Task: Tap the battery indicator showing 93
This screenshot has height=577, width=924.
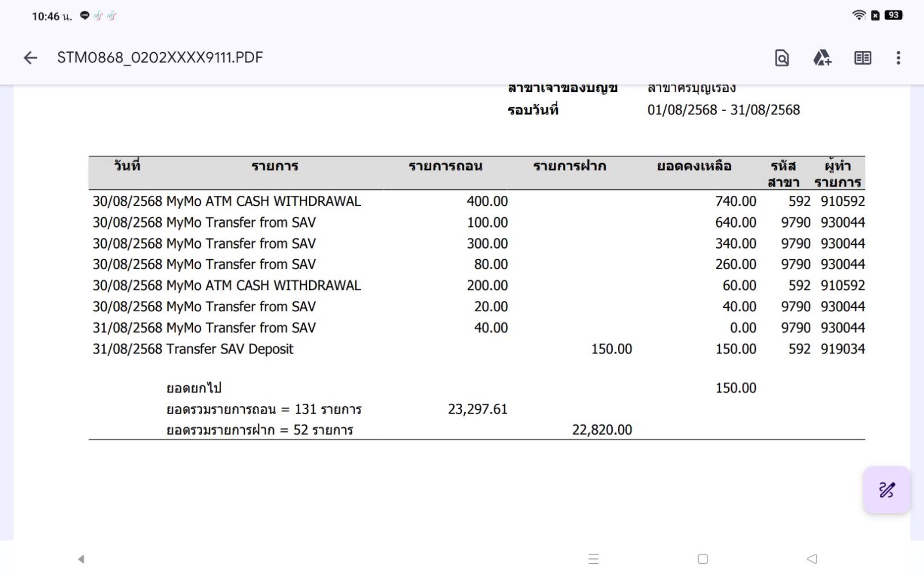Action: click(893, 16)
